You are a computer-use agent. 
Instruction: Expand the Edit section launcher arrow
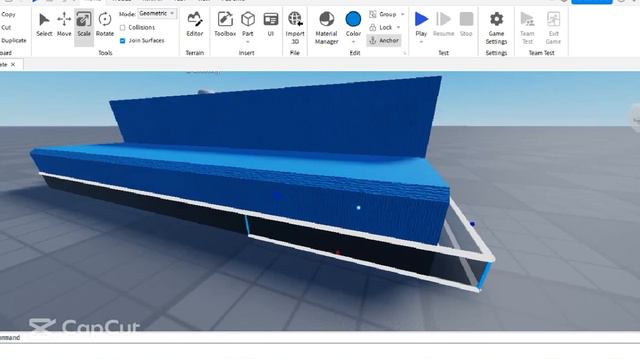[x=405, y=53]
